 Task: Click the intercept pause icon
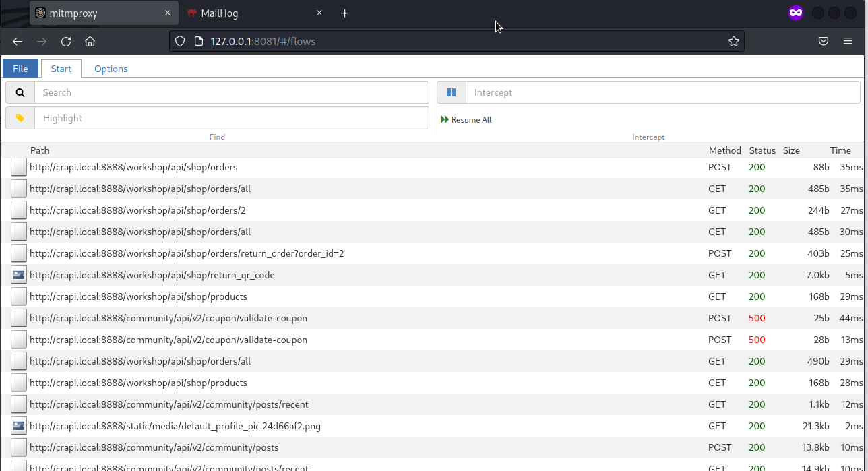point(452,93)
